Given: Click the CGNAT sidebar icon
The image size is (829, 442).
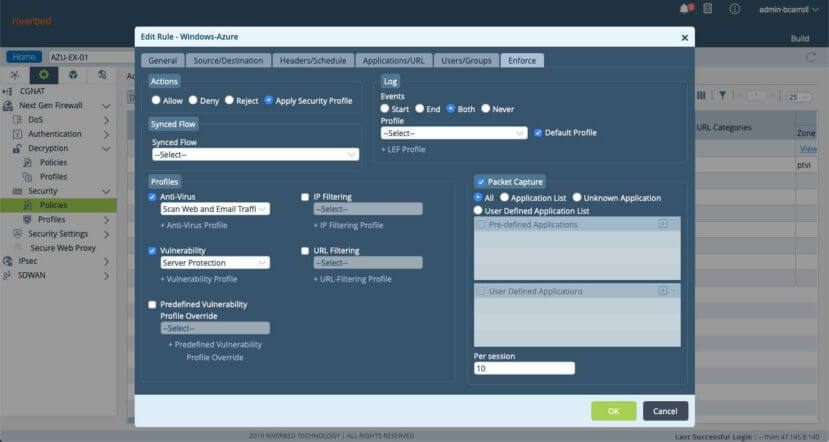Looking at the screenshot, I should point(7,91).
